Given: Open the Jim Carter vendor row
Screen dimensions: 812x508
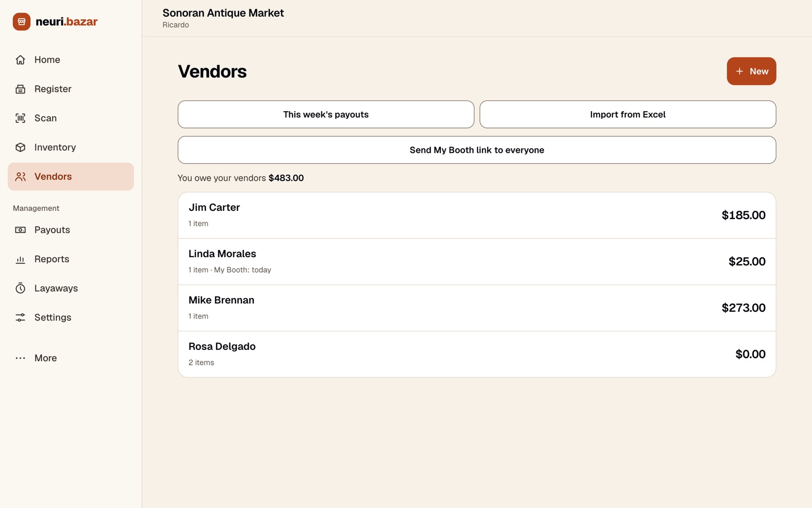Looking at the screenshot, I should point(477,215).
